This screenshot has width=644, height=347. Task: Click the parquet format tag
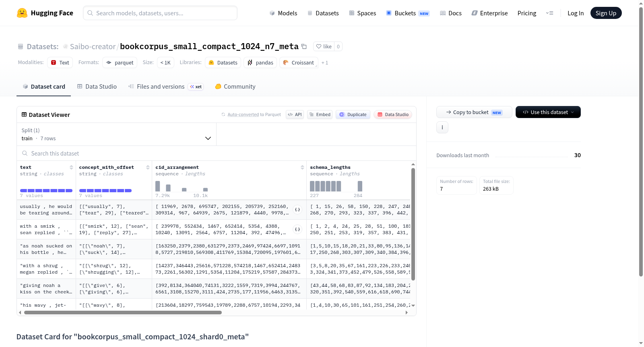click(120, 62)
